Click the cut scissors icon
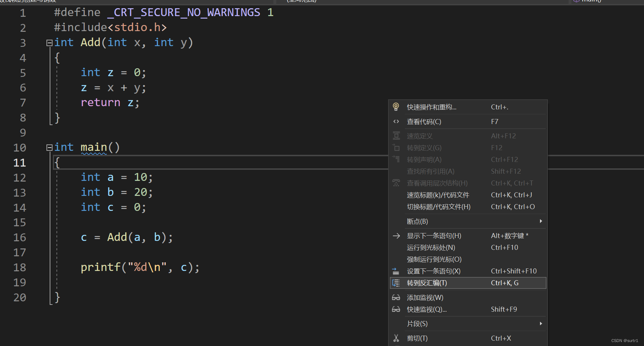Screen dimensions: 644x346 (x=396, y=338)
